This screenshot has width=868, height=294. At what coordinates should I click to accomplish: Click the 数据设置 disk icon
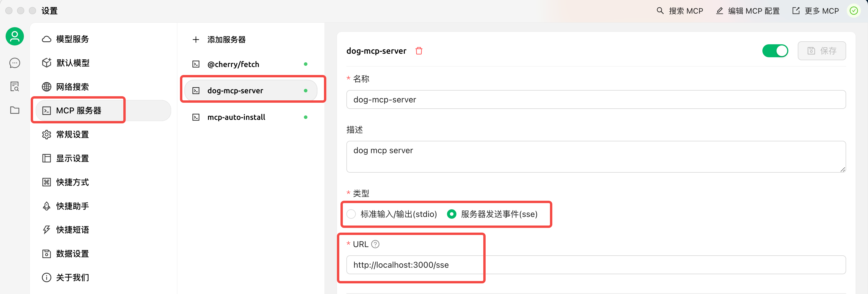[x=47, y=254]
